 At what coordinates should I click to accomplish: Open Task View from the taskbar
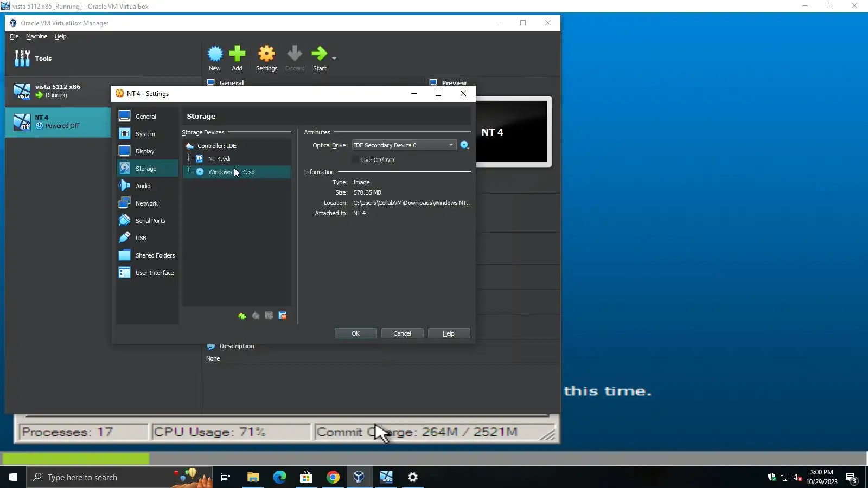[226, 477]
